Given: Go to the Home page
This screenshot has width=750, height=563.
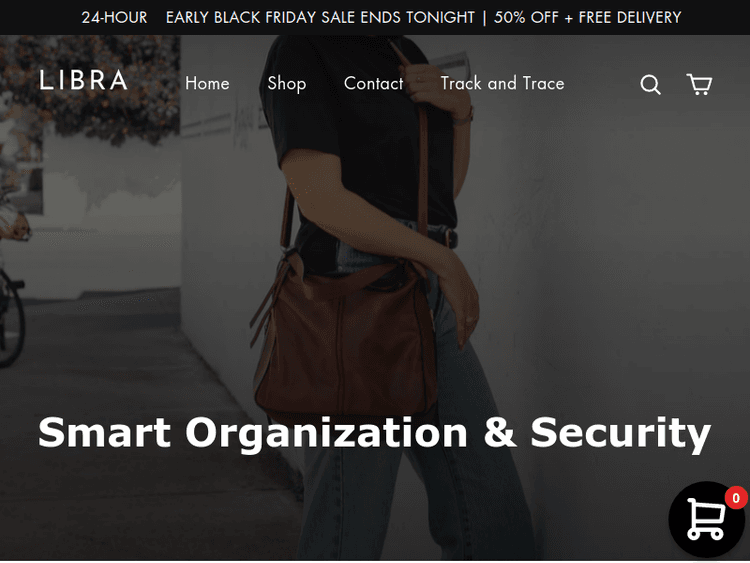Looking at the screenshot, I should [x=207, y=83].
